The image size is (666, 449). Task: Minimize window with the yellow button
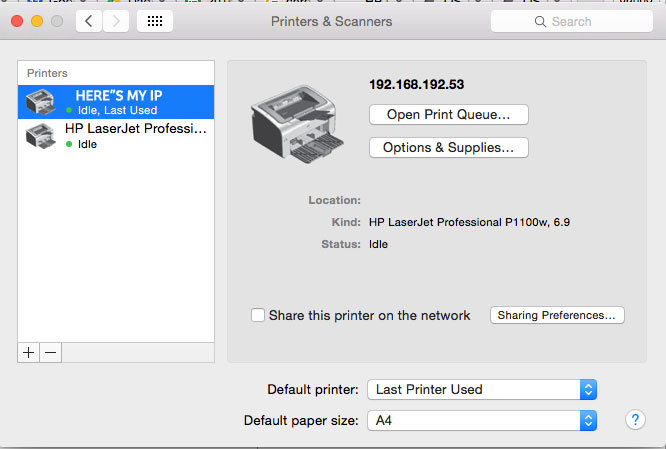(37, 21)
